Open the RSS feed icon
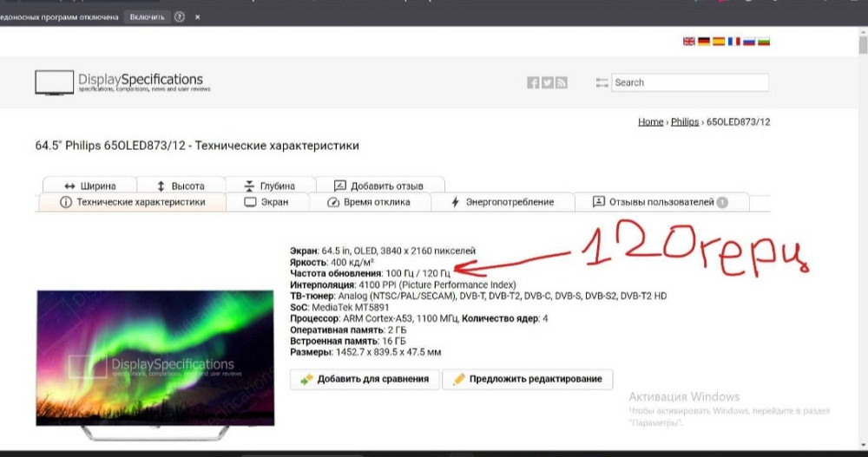The width and height of the screenshot is (868, 457). point(562,83)
